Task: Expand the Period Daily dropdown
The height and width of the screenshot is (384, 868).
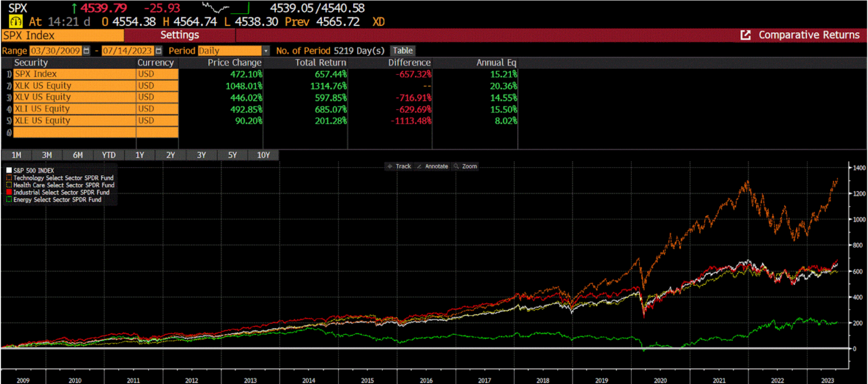Action: [266, 51]
